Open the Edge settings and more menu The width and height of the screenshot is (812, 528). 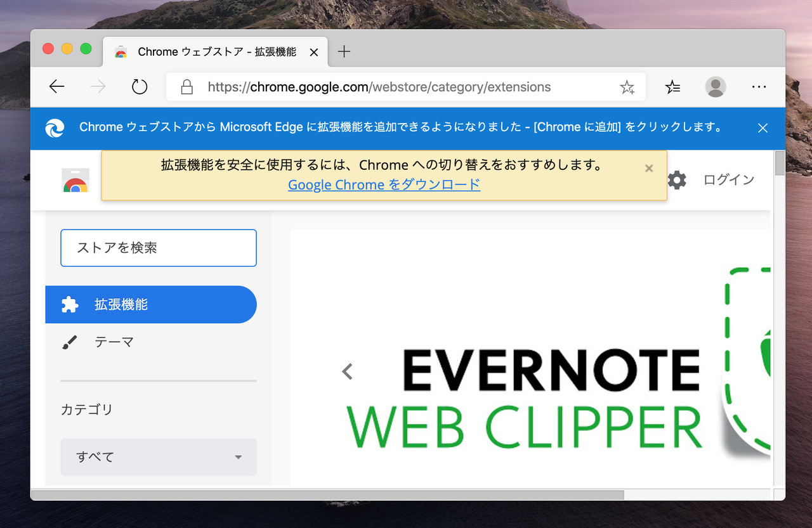[x=759, y=87]
